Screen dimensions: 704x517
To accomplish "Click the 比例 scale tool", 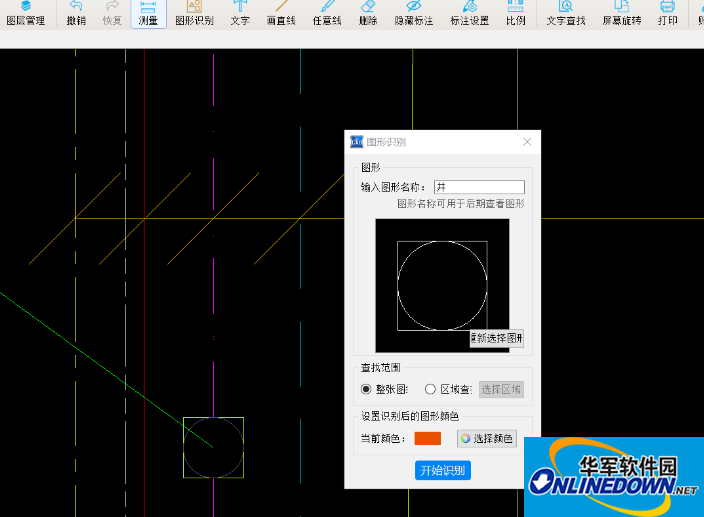I will 515,13.
